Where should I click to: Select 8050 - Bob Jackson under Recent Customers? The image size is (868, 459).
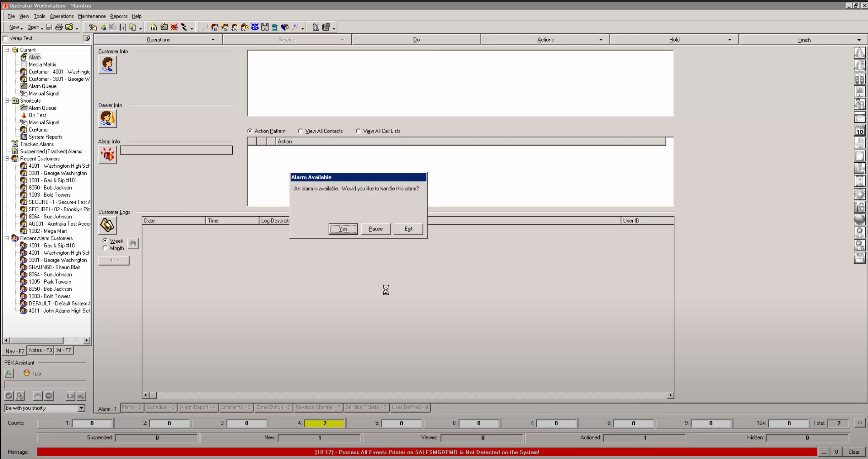50,188
